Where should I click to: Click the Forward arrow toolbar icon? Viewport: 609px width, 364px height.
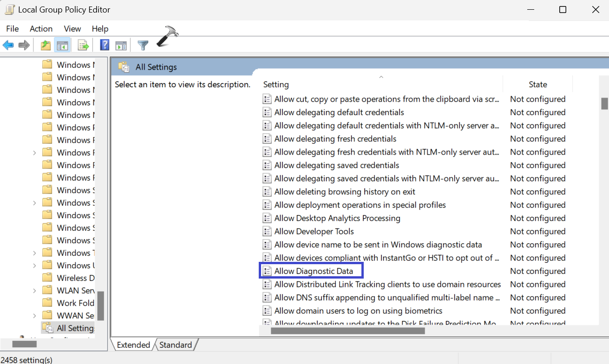pyautogui.click(x=24, y=45)
